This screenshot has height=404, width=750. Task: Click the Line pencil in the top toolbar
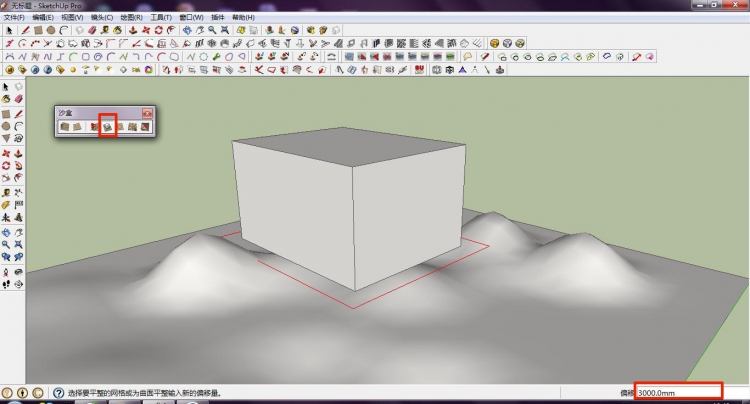click(25, 30)
